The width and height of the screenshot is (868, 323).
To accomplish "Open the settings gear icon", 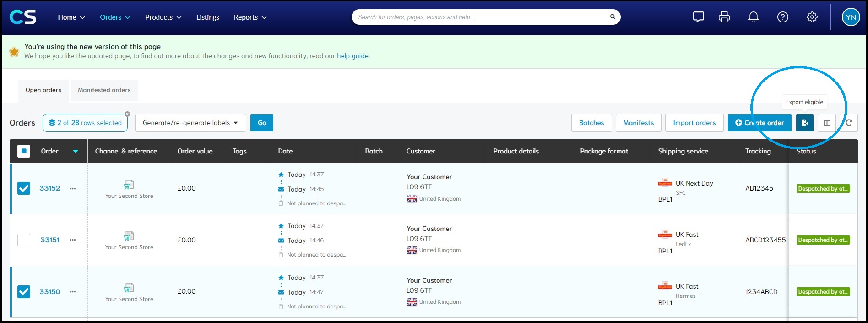I will [812, 17].
